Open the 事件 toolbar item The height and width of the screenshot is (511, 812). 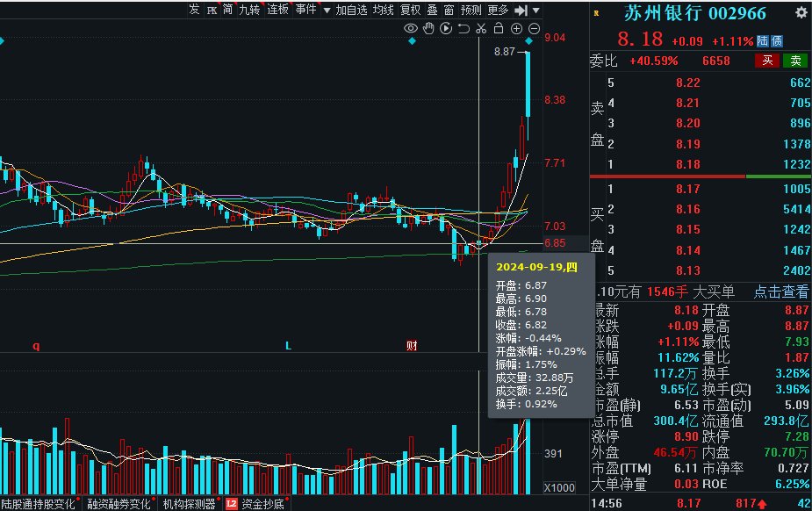tap(305, 10)
